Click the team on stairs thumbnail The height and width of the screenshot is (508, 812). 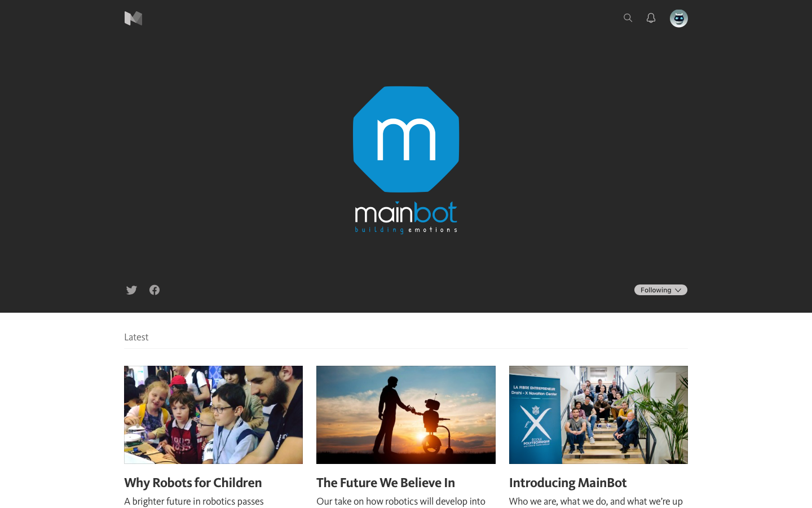point(598,415)
